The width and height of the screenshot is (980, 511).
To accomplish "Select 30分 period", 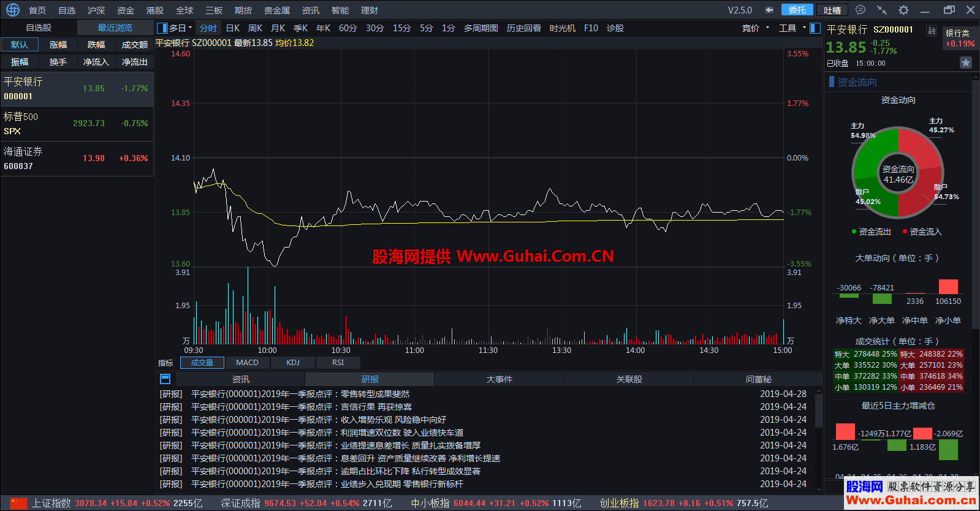I will point(375,28).
